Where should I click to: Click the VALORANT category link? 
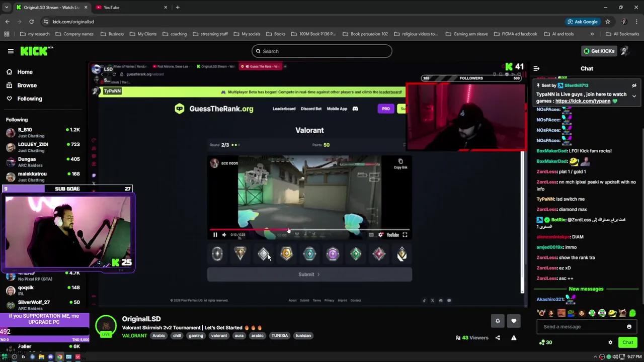coord(134,336)
